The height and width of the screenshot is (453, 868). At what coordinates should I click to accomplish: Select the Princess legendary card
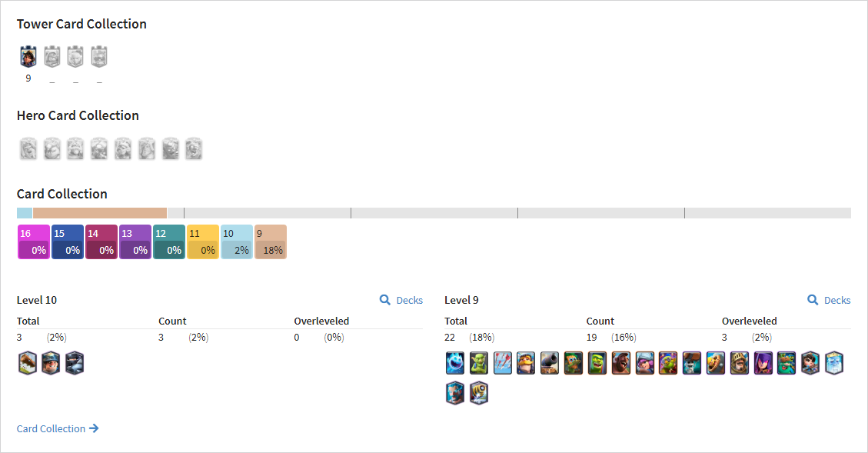810,363
